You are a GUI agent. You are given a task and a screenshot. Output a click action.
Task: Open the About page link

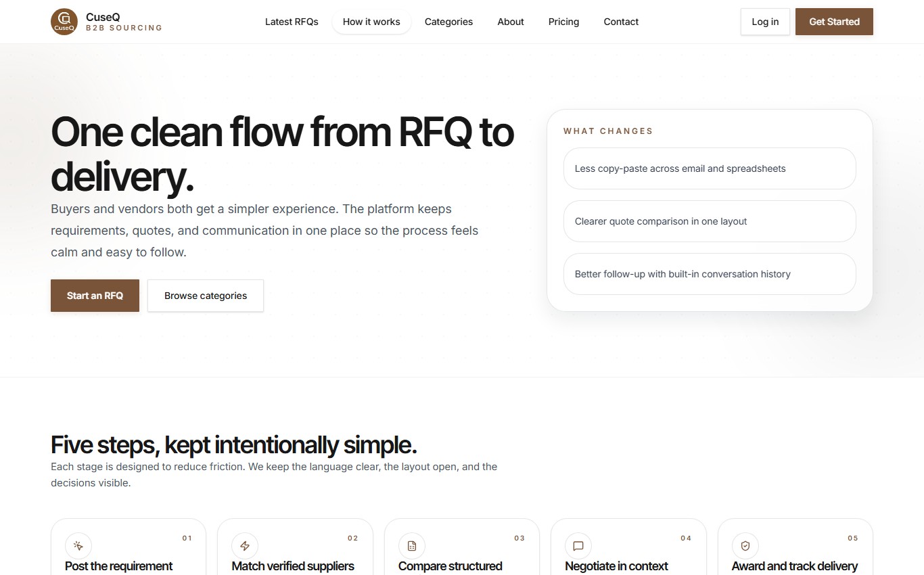click(511, 22)
